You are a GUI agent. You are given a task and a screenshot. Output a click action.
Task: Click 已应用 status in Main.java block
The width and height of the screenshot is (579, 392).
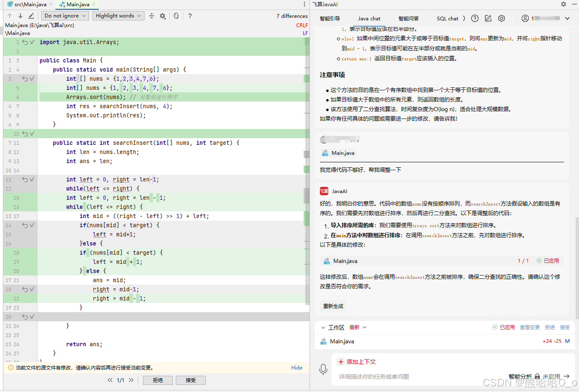coord(548,261)
